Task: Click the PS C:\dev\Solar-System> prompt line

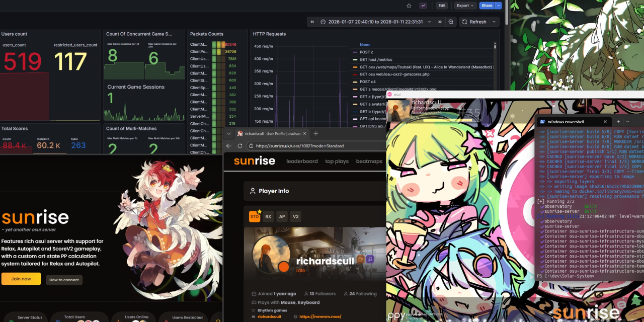Action: 566,276
